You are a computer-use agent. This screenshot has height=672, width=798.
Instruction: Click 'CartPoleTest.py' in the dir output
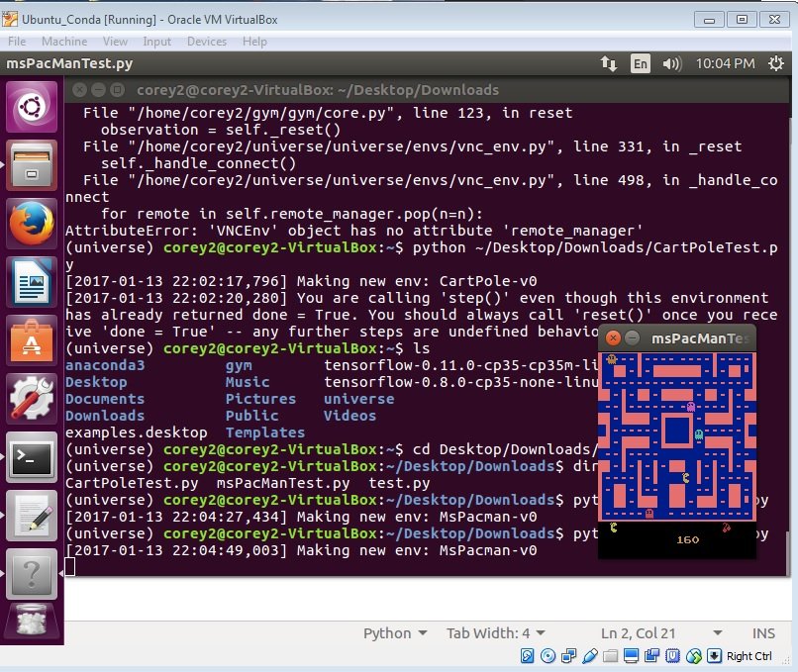pyautogui.click(x=132, y=483)
